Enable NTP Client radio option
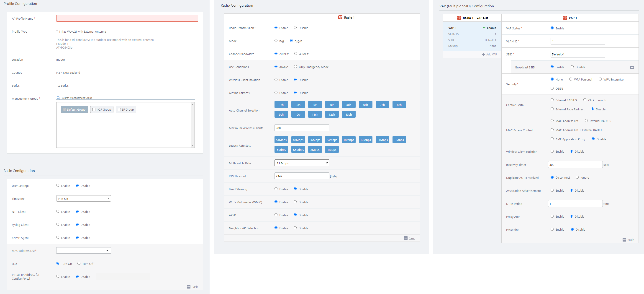This screenshot has width=644, height=294. (x=58, y=211)
